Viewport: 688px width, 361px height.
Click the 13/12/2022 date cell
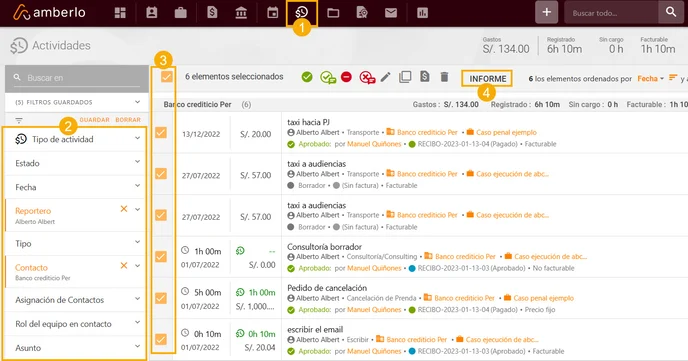pos(201,134)
